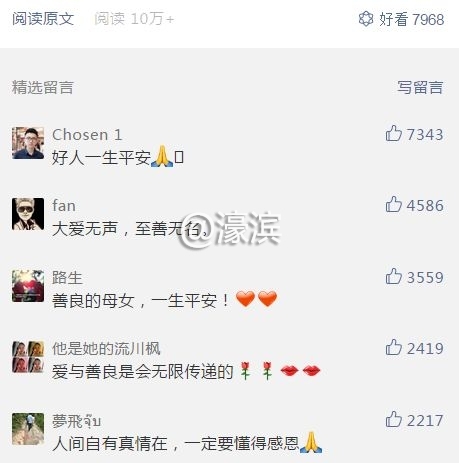
Task: Like the comment by Chosen 1
Action: [393, 133]
